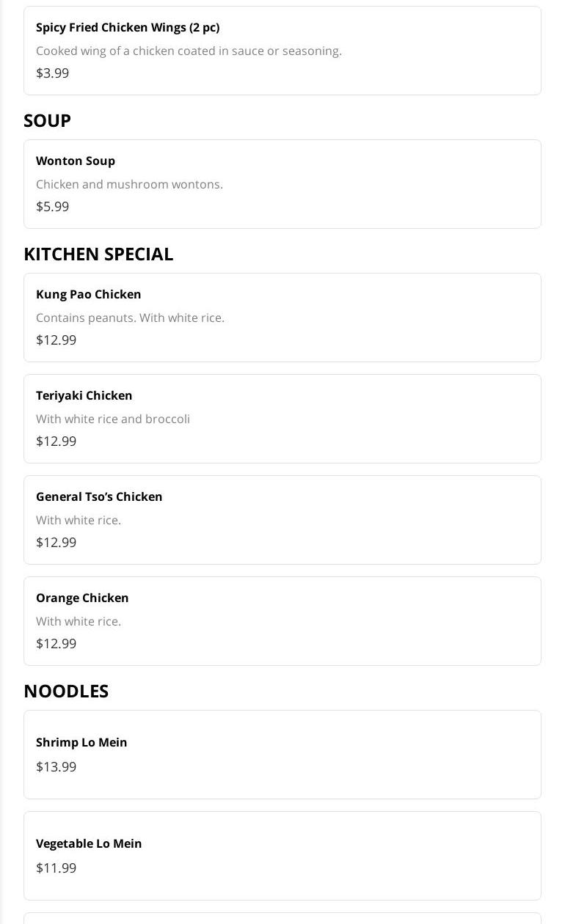This screenshot has height=924, width=565.
Task: Click "Chicken and mushroom wontons." description
Action: [x=129, y=185]
